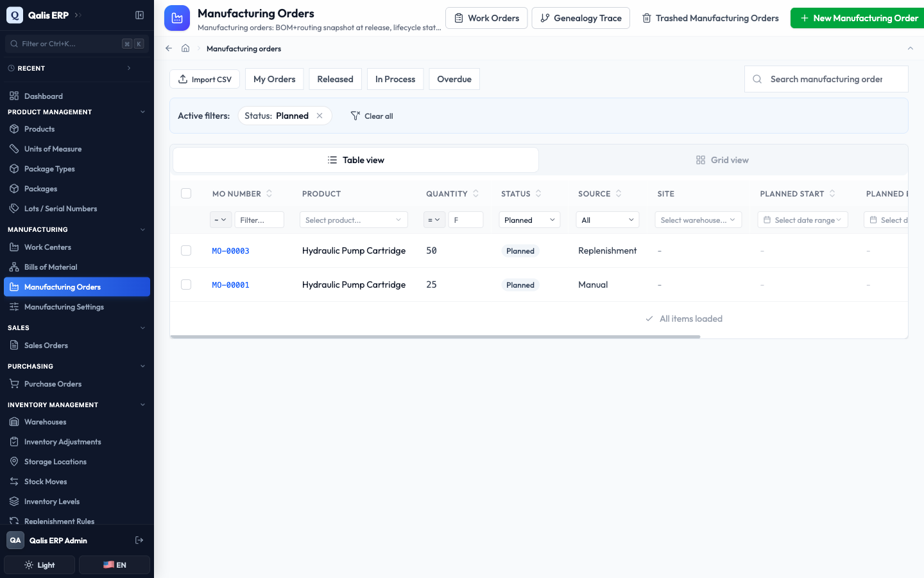Open Products in sidebar

pos(77,129)
